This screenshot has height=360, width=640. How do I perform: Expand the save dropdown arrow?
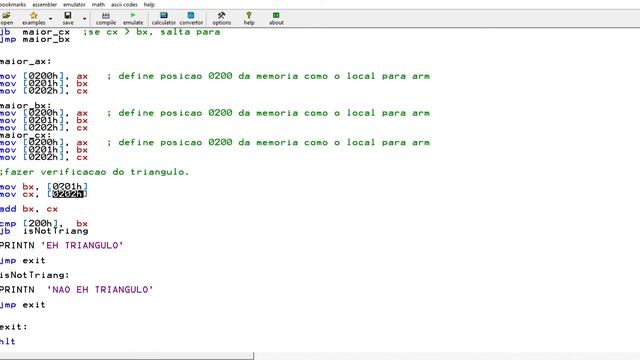click(x=84, y=19)
